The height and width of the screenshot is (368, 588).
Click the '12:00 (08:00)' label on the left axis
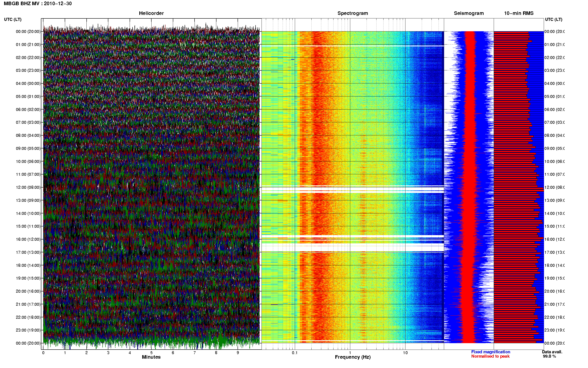point(28,187)
